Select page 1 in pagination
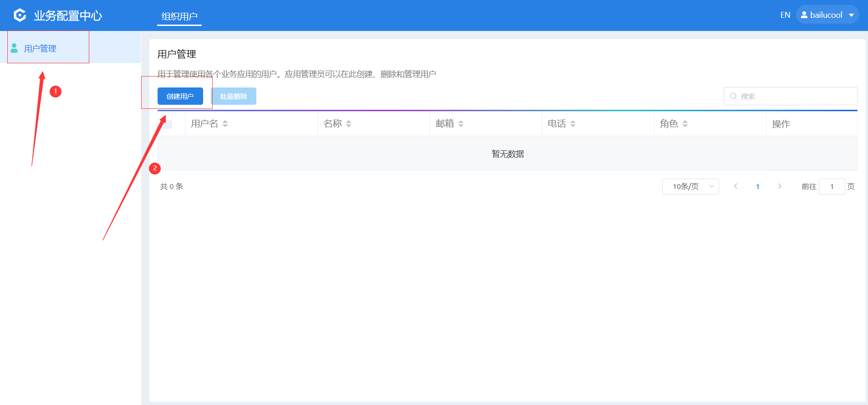The width and height of the screenshot is (868, 405). click(x=758, y=186)
